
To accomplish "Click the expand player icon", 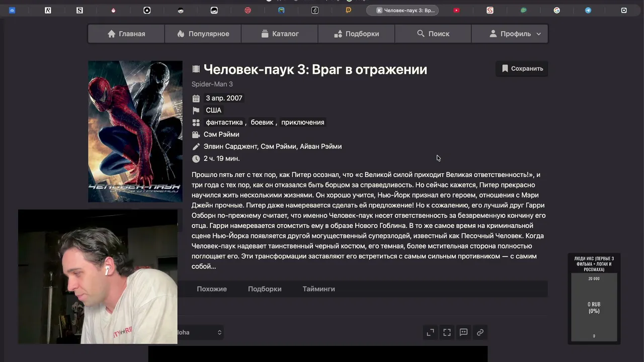I will pos(430,332).
